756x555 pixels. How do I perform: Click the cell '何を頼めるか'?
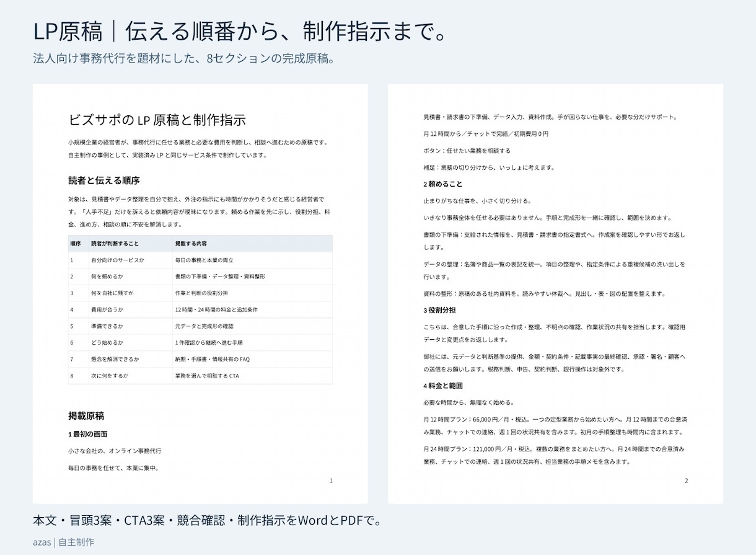tap(107, 277)
